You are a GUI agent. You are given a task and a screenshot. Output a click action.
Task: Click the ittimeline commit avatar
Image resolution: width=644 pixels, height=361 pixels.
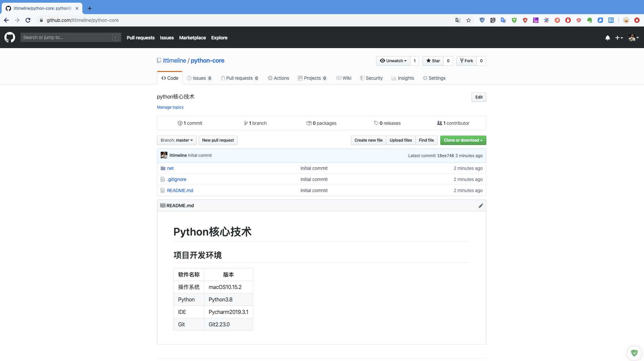pos(164,155)
